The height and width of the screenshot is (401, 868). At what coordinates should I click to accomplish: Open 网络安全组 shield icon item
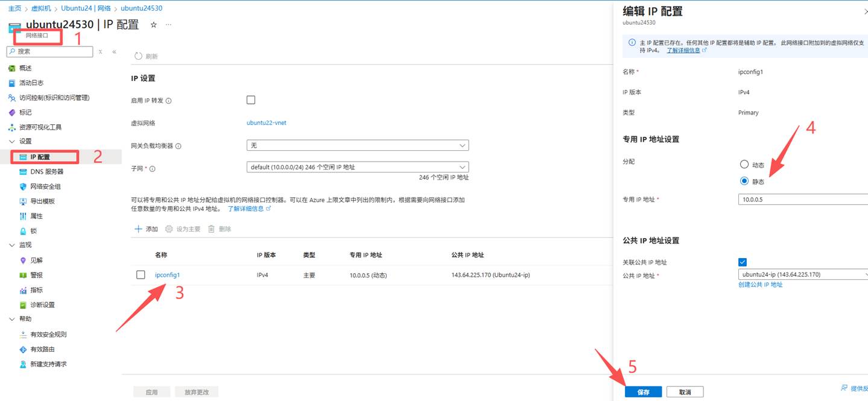(x=45, y=186)
